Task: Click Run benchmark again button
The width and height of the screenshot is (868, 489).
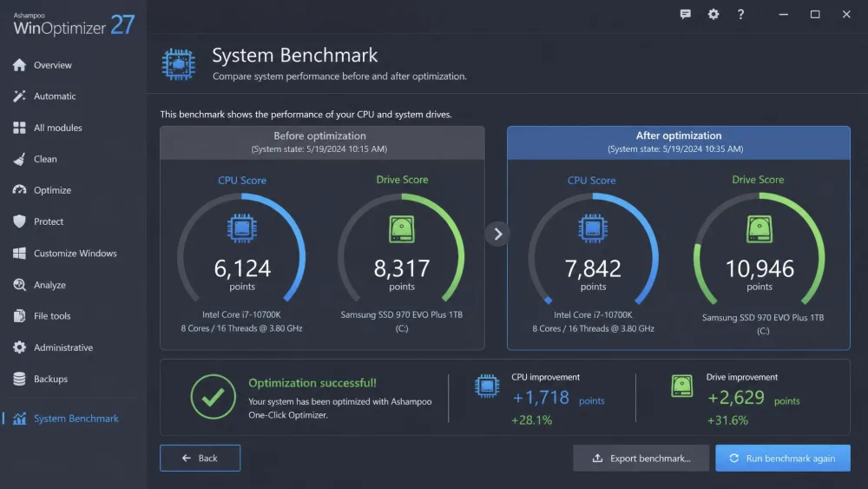Action: (x=783, y=458)
